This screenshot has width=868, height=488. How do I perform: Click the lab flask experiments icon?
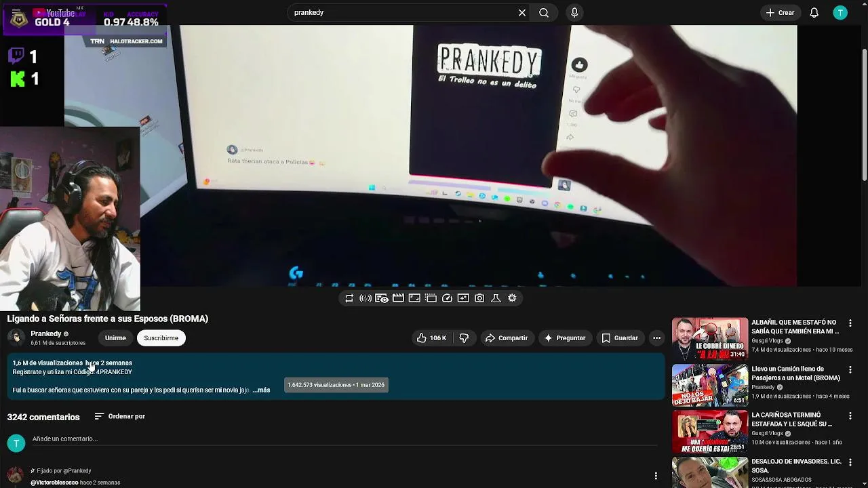click(496, 298)
